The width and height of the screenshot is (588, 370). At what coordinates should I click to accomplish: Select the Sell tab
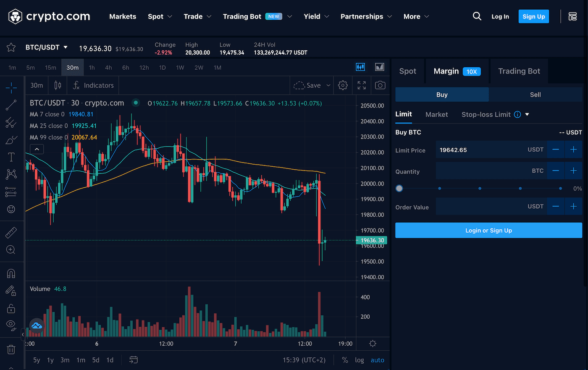535,94
